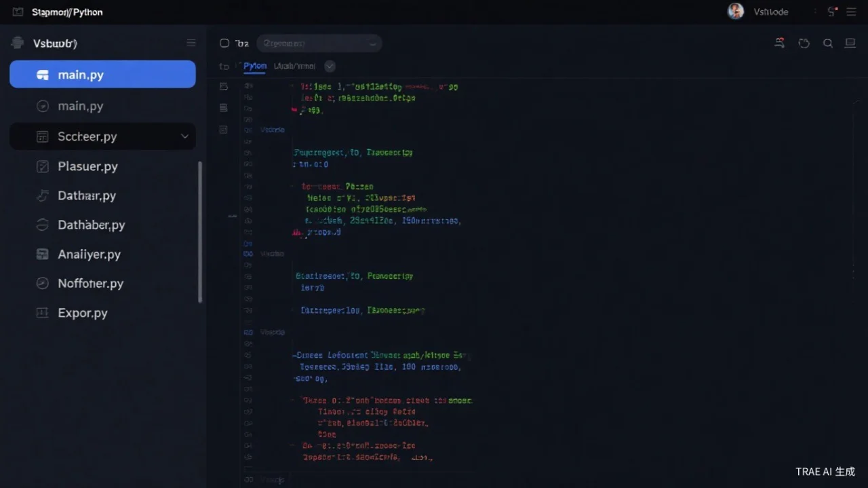Click the Vsbuub sidebar heading
This screenshot has height=488, width=868.
click(x=55, y=43)
